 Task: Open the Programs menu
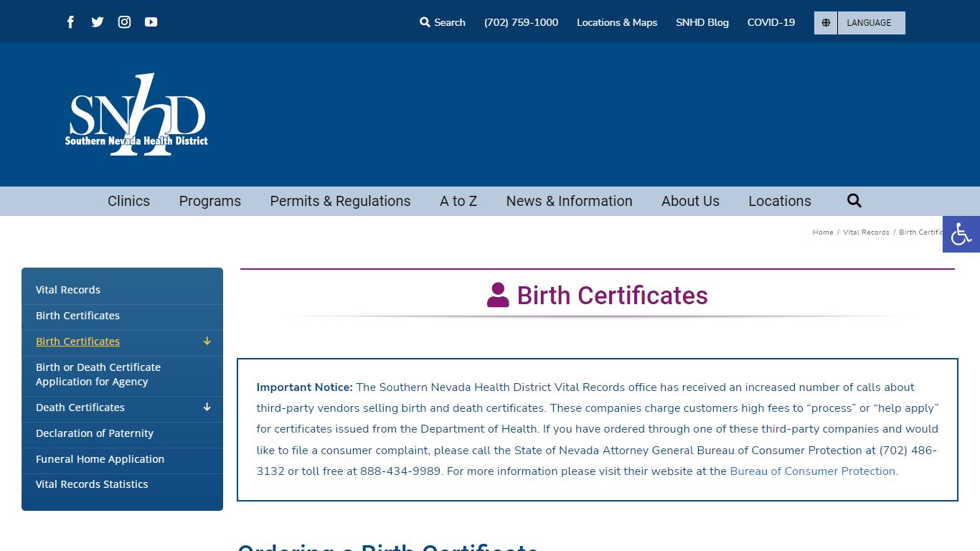tap(210, 201)
